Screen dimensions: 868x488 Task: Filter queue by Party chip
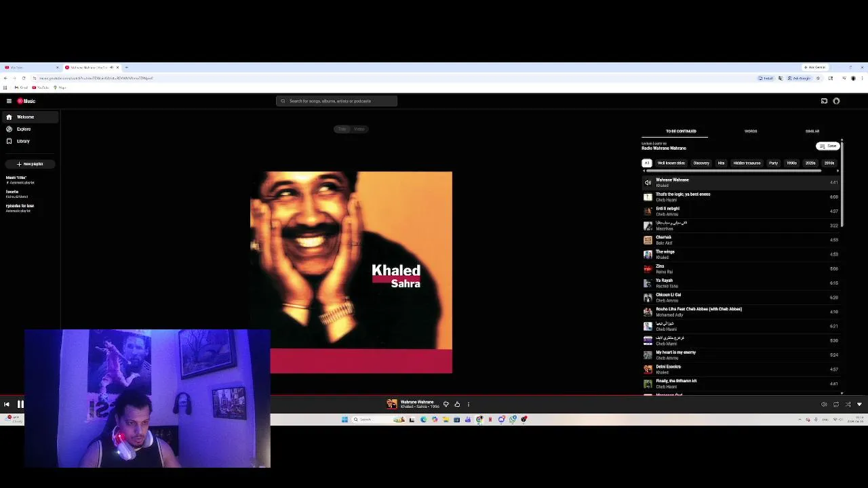coord(773,163)
